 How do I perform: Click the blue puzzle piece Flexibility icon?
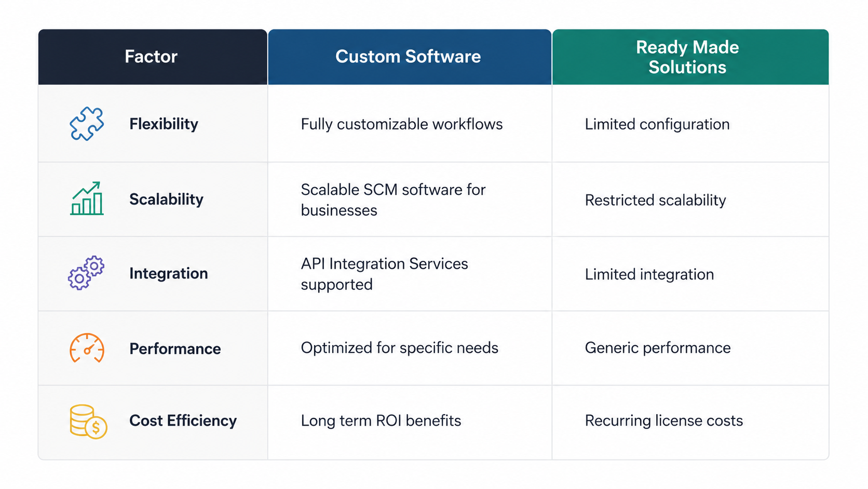pyautogui.click(x=87, y=124)
